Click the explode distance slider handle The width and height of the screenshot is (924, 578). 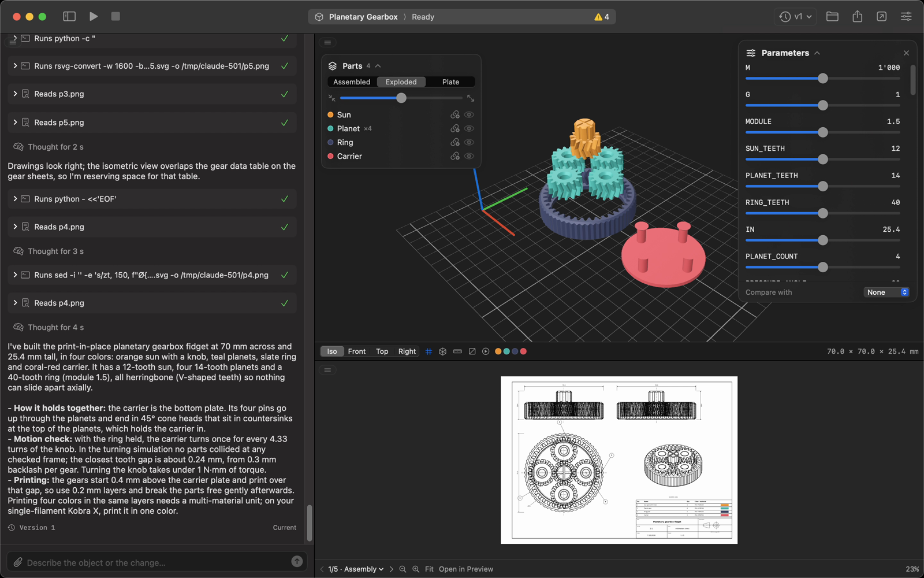point(401,98)
